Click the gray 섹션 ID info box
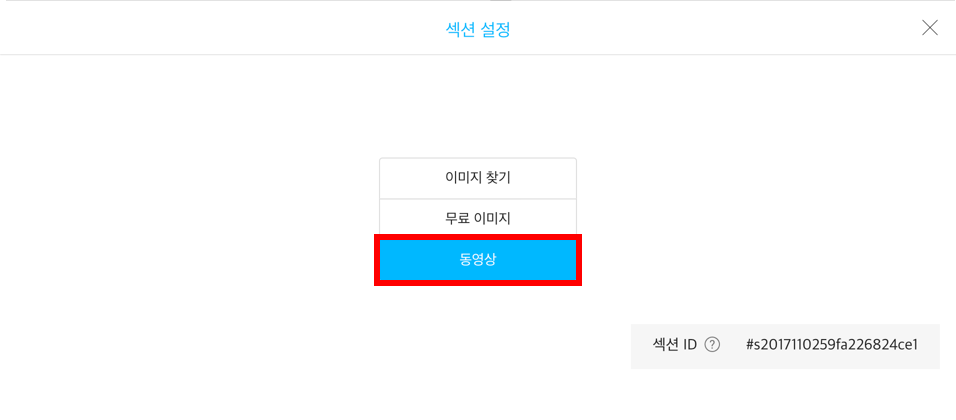 click(x=785, y=346)
